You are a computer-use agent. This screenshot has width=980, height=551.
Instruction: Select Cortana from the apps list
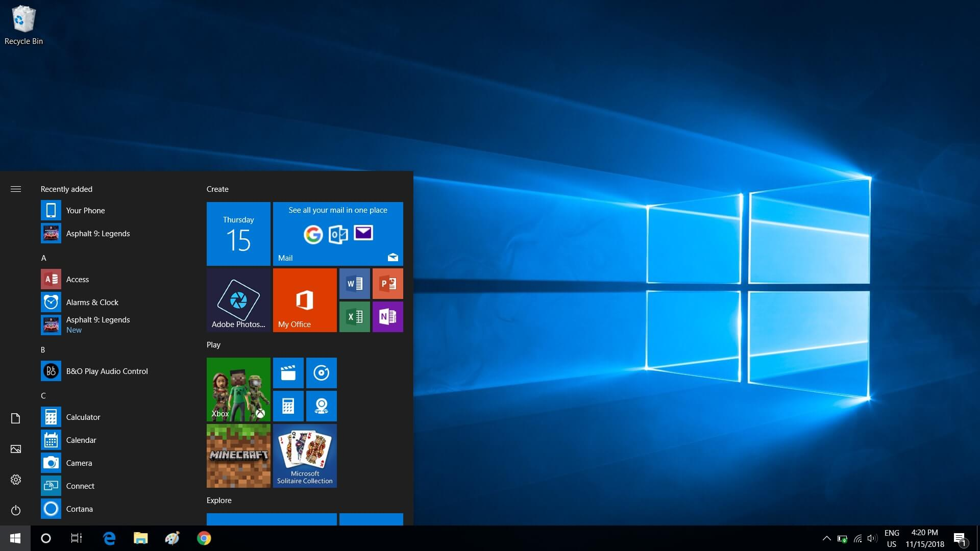[80, 509]
